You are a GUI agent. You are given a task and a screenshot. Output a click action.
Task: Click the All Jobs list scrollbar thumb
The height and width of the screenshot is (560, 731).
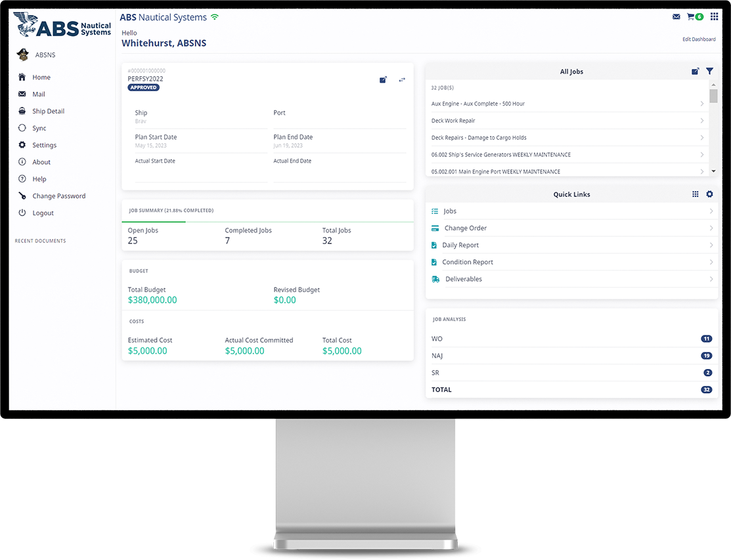[x=713, y=96]
